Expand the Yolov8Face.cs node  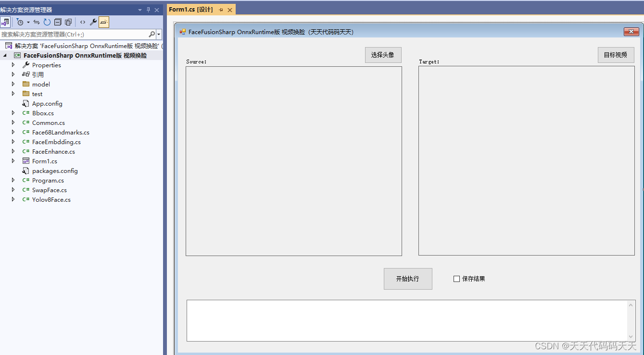coord(13,199)
